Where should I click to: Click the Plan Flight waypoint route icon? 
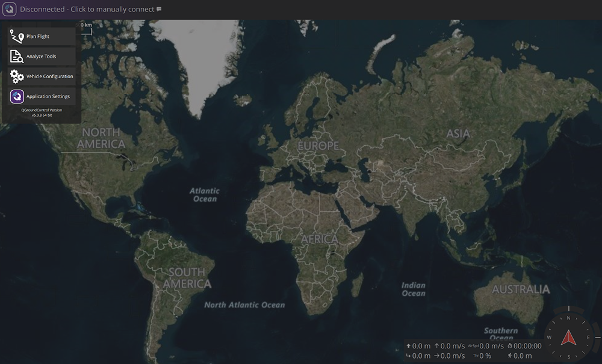click(x=17, y=37)
